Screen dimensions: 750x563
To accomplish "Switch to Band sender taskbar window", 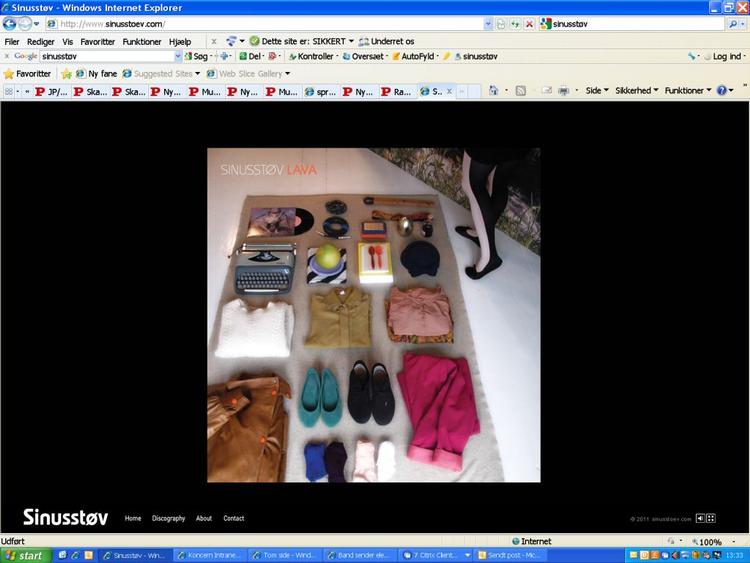I will click(x=358, y=555).
